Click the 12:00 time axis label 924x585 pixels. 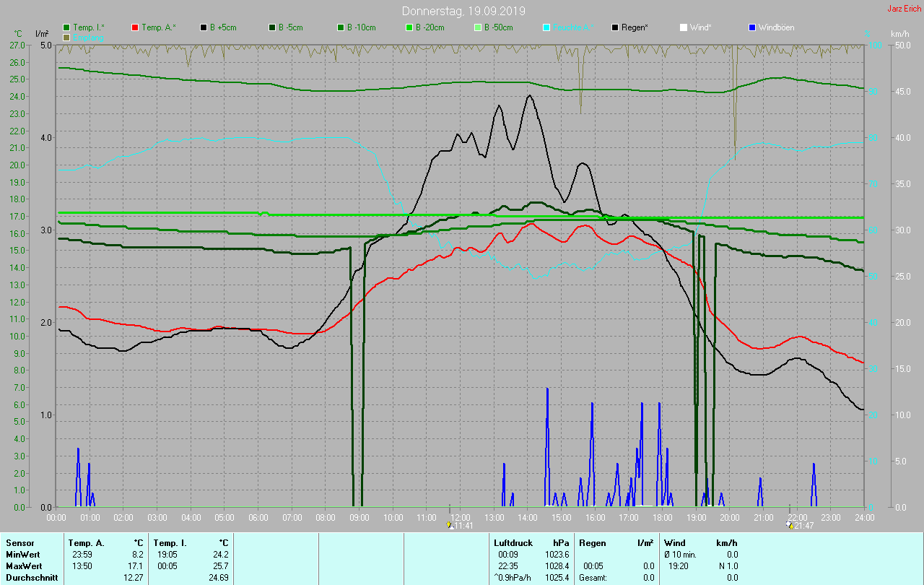(x=460, y=517)
